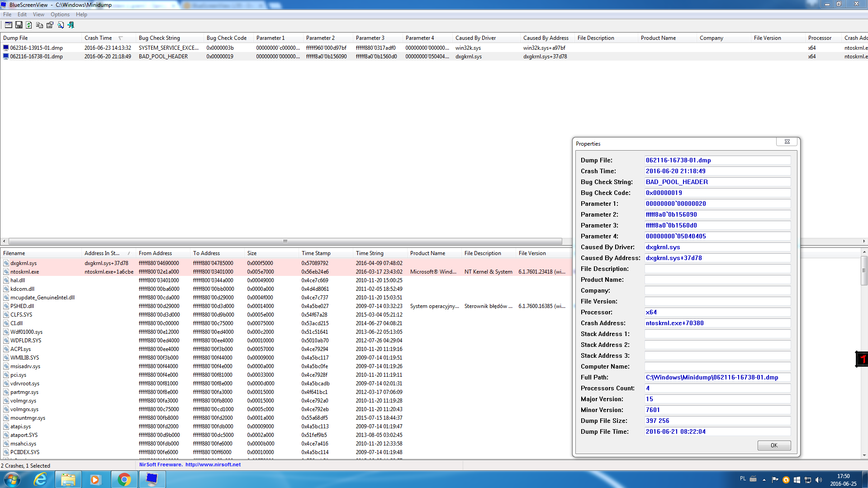The image size is (868, 488).
Task: Open the Help menu
Action: (x=81, y=14)
